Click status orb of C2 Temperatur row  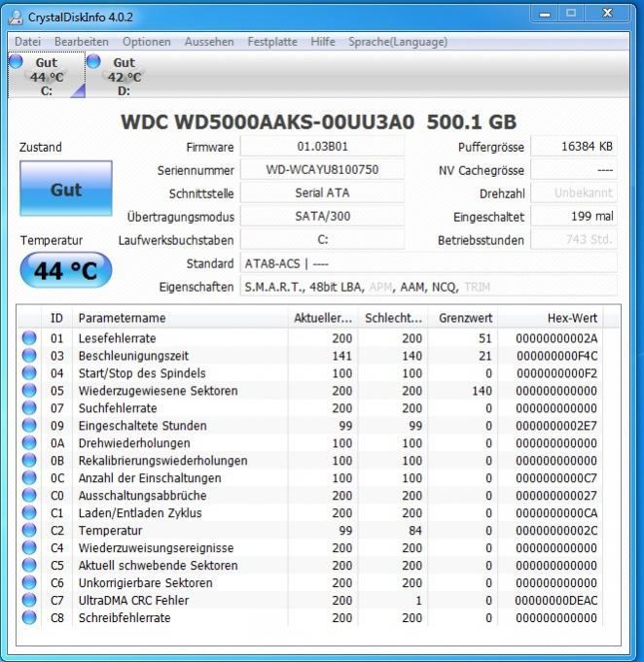point(29,530)
